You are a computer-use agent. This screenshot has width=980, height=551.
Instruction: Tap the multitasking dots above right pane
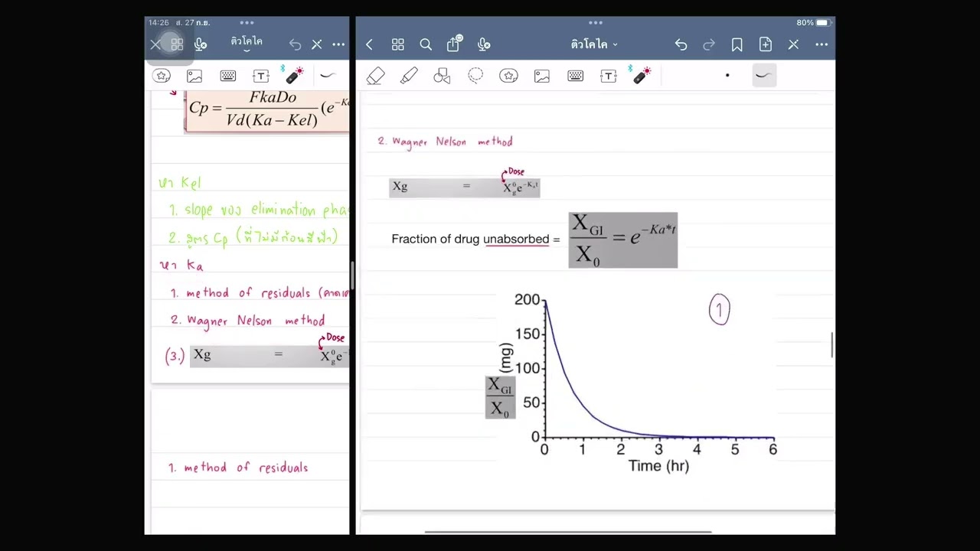[x=596, y=23]
